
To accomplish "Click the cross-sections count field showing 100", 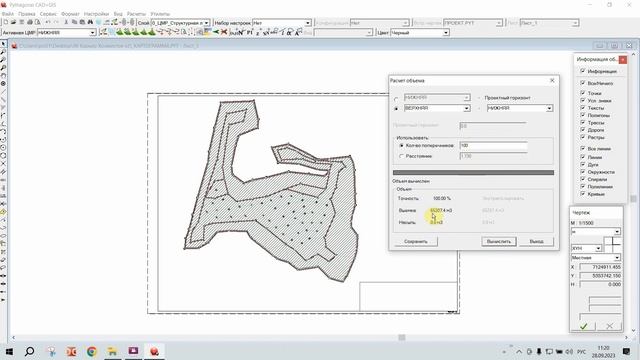I will click(x=493, y=146).
